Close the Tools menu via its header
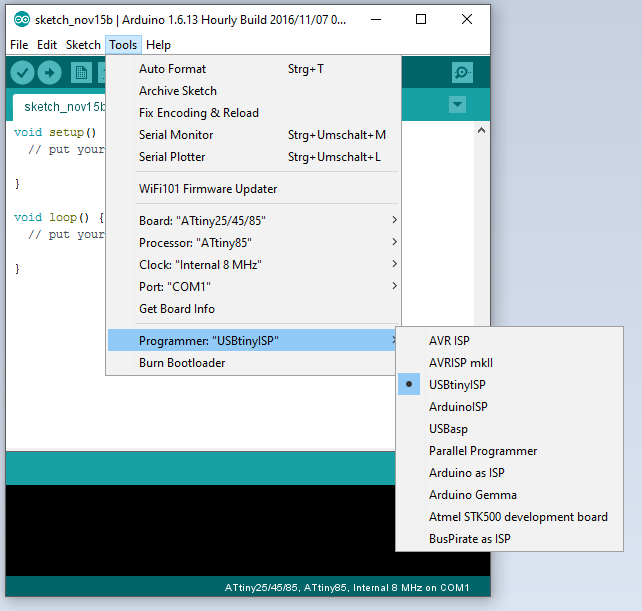Screen dimensions: 642x611 tap(123, 45)
